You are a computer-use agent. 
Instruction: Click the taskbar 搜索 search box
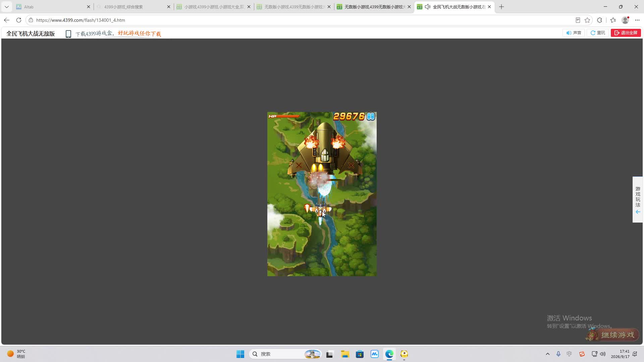click(x=285, y=354)
